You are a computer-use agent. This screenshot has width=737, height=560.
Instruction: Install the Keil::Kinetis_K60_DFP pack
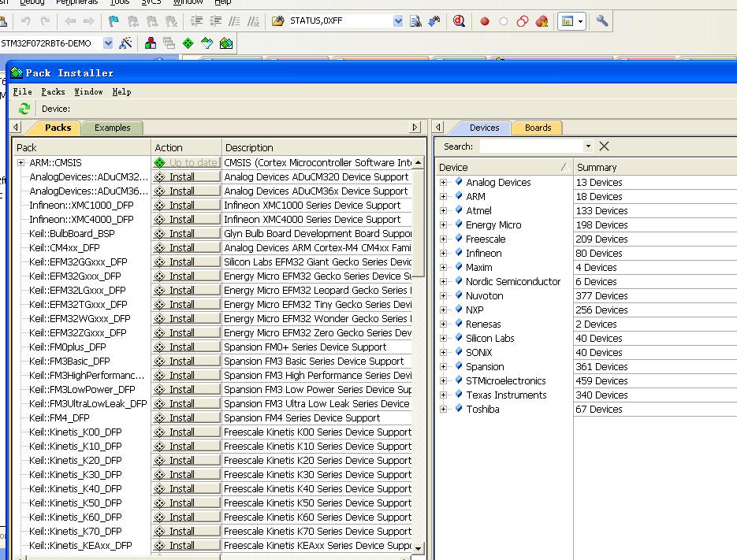[186, 517]
